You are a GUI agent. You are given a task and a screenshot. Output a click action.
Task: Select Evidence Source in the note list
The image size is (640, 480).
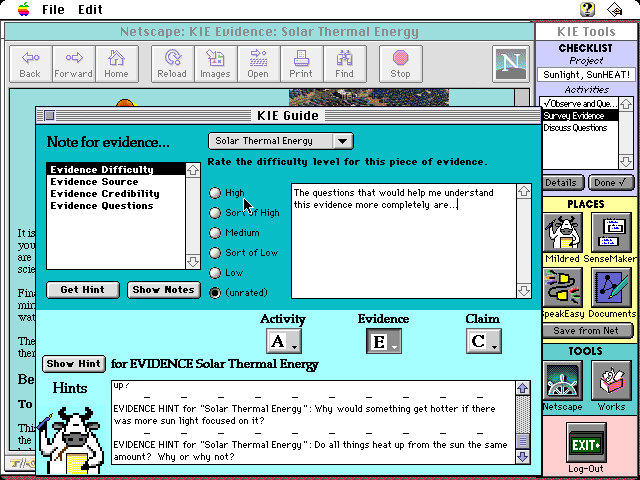click(116, 182)
